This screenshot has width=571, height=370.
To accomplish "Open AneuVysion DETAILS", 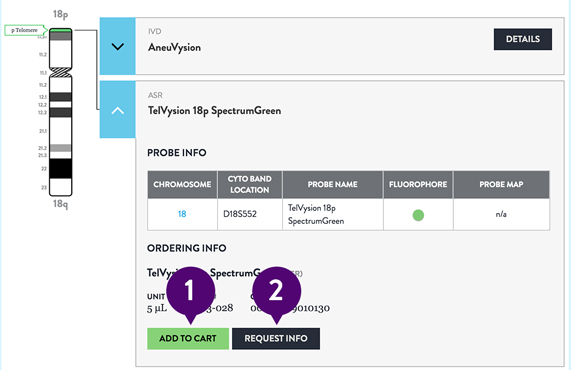I will click(x=523, y=39).
